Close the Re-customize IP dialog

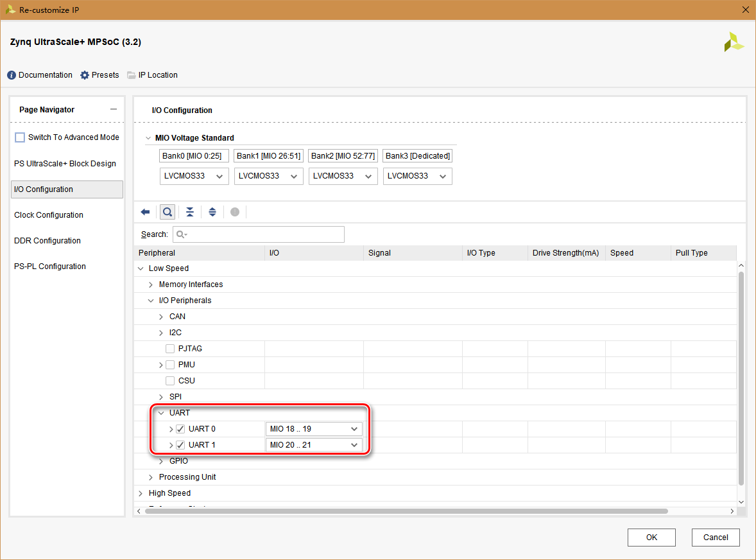coord(745,10)
